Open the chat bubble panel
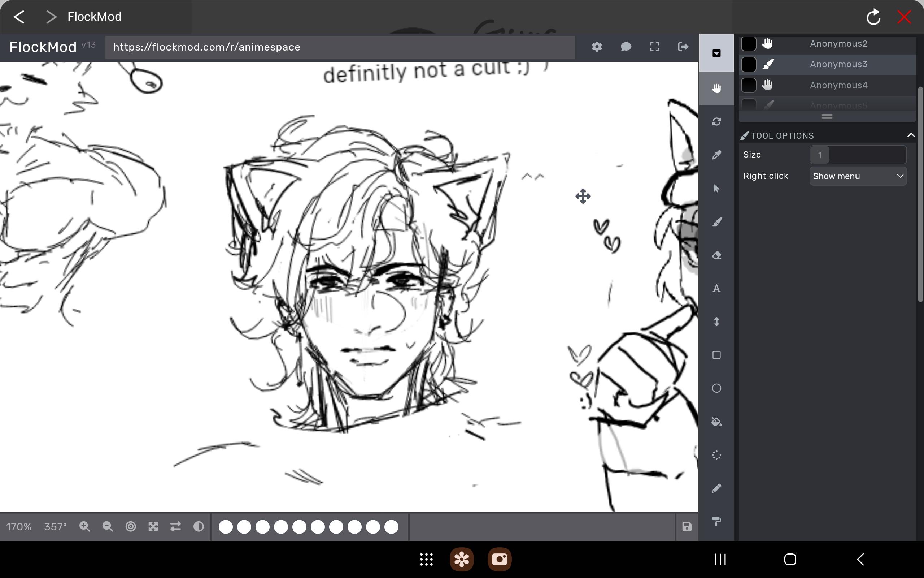The height and width of the screenshot is (578, 924). click(x=626, y=47)
